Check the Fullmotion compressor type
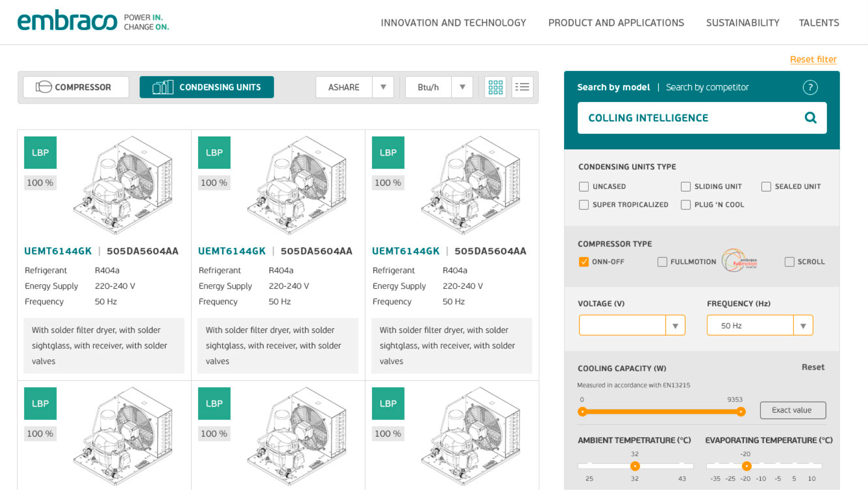The image size is (868, 490). click(x=662, y=262)
